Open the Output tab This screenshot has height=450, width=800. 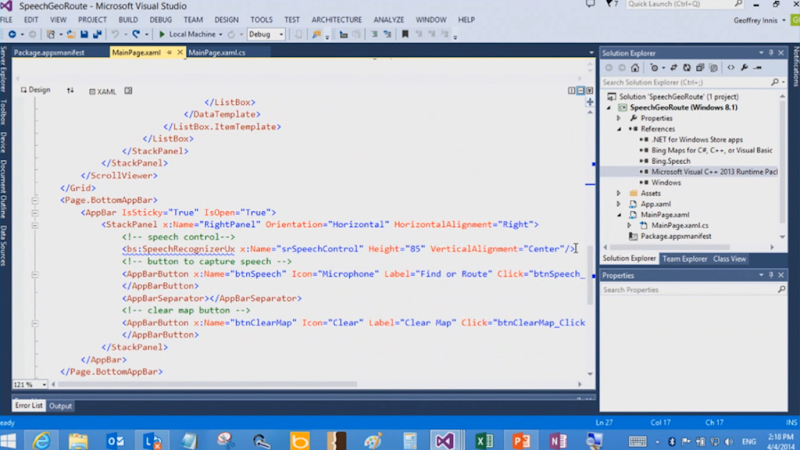coord(60,406)
